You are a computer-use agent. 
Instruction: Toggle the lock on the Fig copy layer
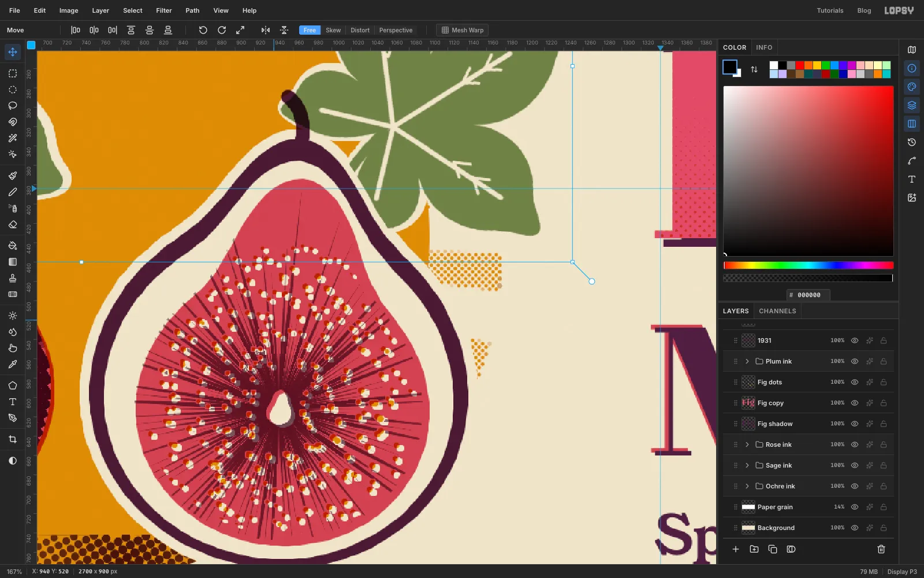click(x=884, y=403)
